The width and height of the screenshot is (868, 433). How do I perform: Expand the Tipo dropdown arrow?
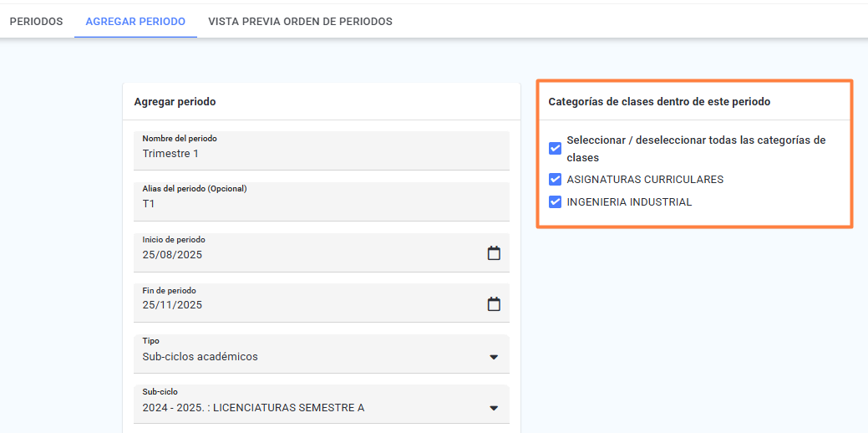pos(494,357)
